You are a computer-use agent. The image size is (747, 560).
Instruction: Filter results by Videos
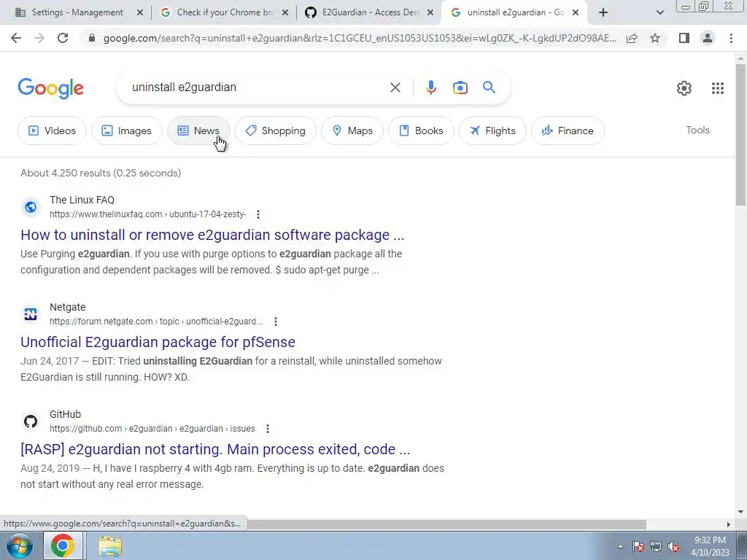click(x=52, y=131)
